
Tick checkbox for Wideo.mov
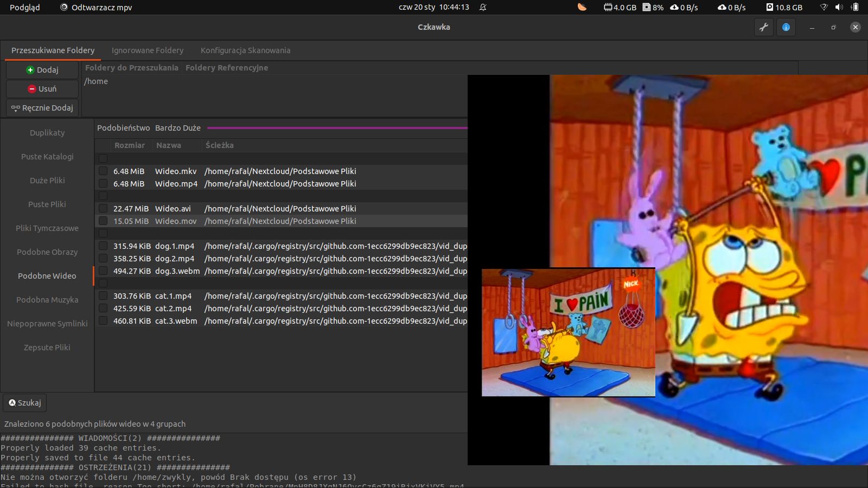click(x=103, y=221)
